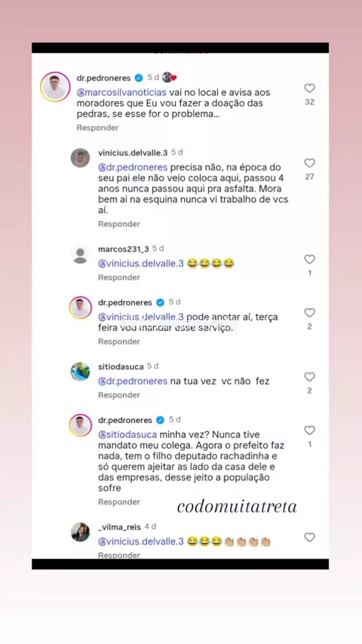Like marcos231_3 laughing emoji comment

309,259
